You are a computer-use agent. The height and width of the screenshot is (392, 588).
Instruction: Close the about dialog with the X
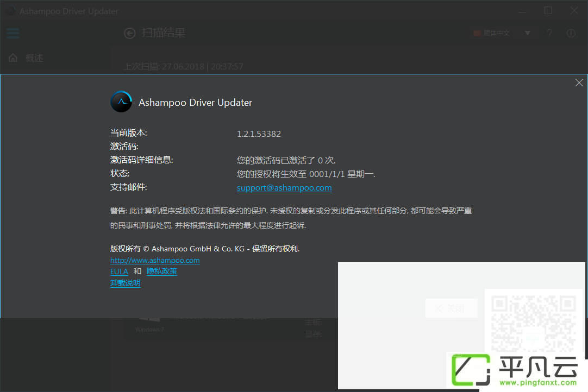click(x=579, y=83)
